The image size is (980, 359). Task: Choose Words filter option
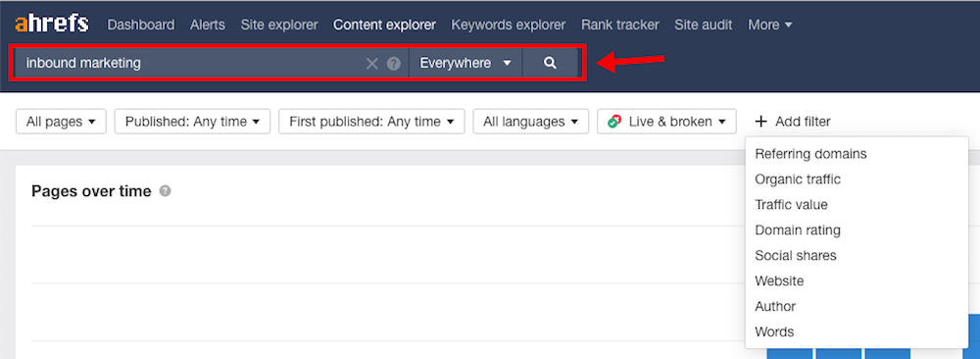click(x=857, y=332)
